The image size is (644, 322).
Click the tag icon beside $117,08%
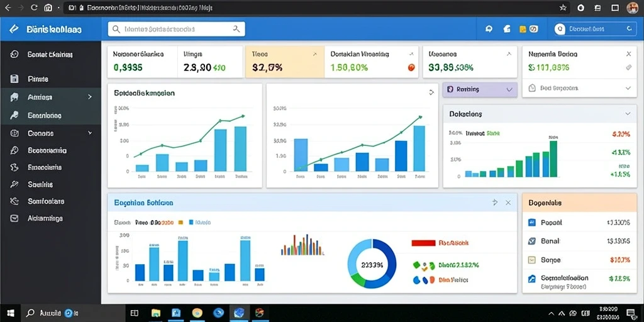click(x=628, y=67)
